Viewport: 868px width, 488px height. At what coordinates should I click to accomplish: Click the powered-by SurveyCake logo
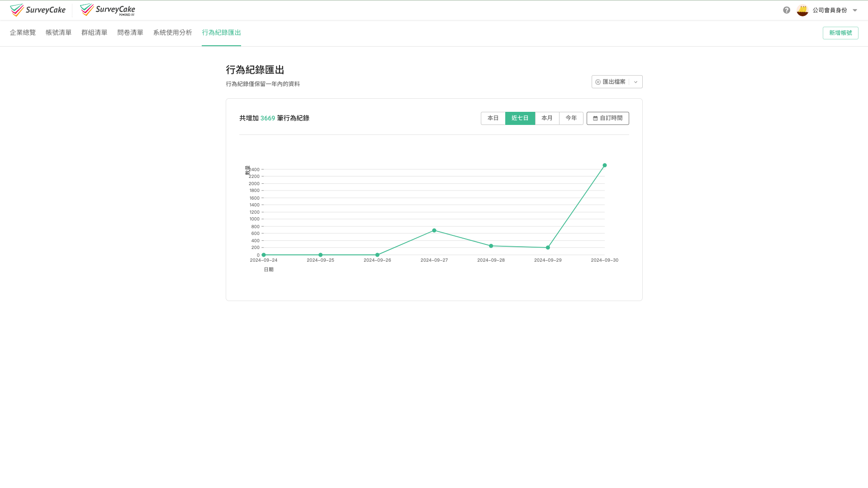(x=107, y=10)
